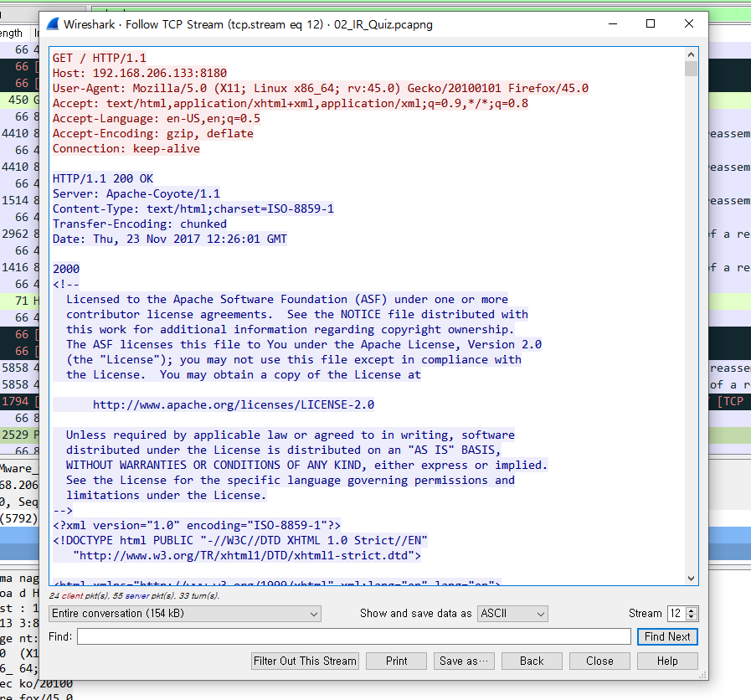Click the "Date: Thu, 23 Nov 2017" line

170,239
